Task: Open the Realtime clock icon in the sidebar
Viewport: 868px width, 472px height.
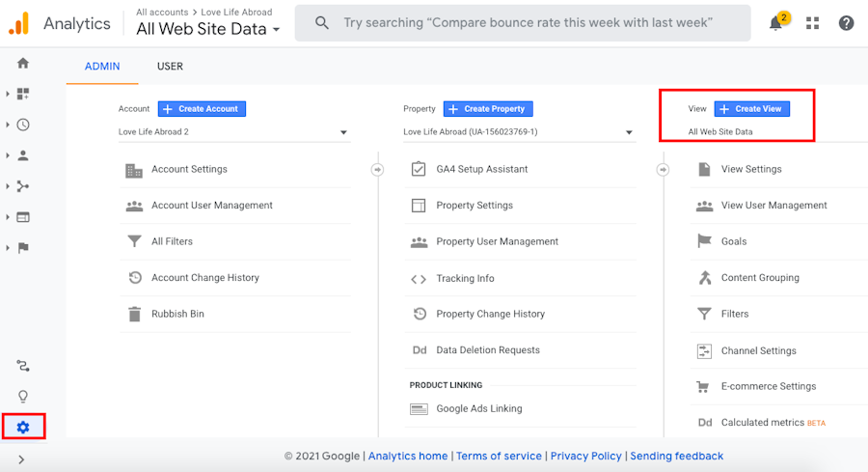Action: coord(23,125)
